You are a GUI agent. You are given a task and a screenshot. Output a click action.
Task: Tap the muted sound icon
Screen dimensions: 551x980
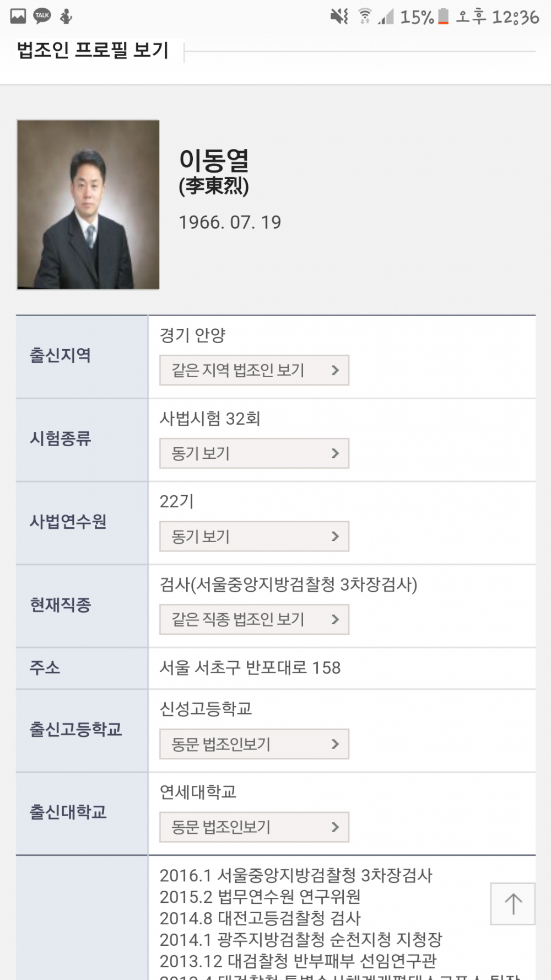[339, 16]
